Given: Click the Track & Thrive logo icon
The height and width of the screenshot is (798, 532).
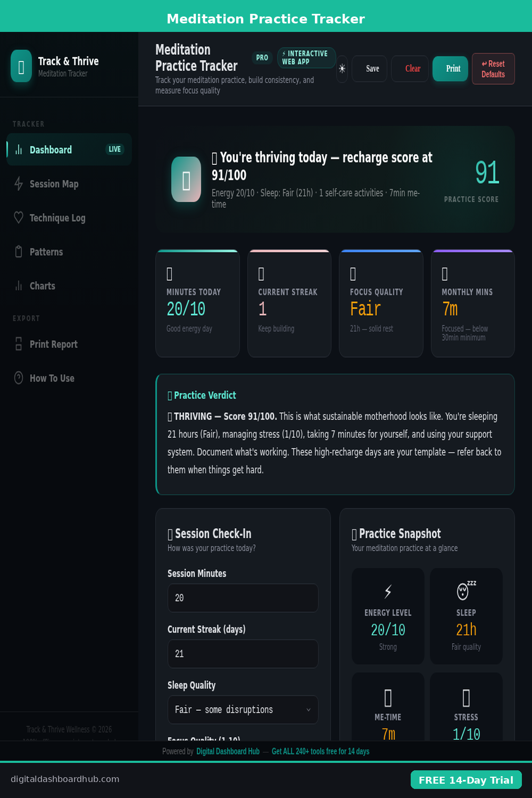Looking at the screenshot, I should [21, 66].
